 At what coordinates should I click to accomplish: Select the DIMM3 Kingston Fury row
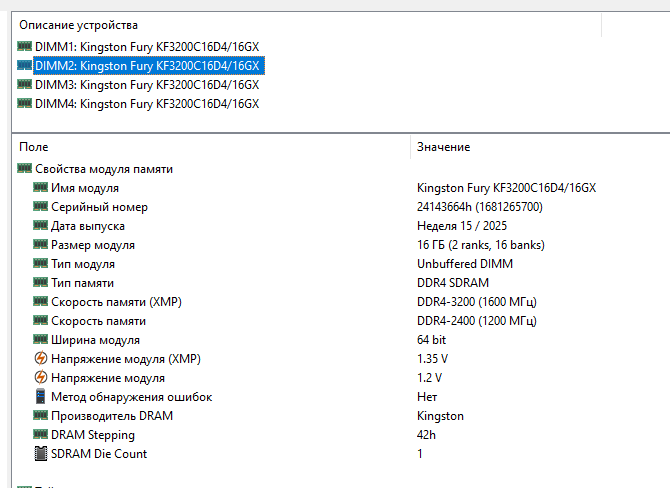(147, 85)
